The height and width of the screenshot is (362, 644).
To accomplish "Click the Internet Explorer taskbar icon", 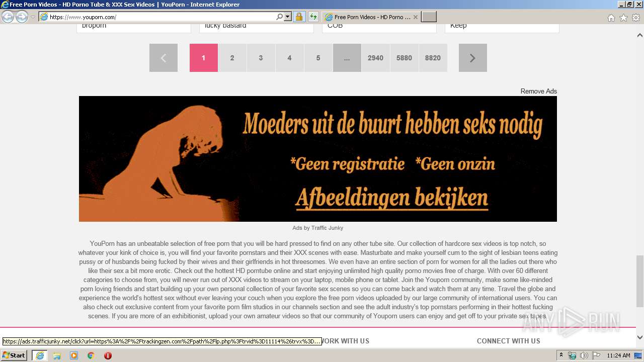I will [x=40, y=355].
